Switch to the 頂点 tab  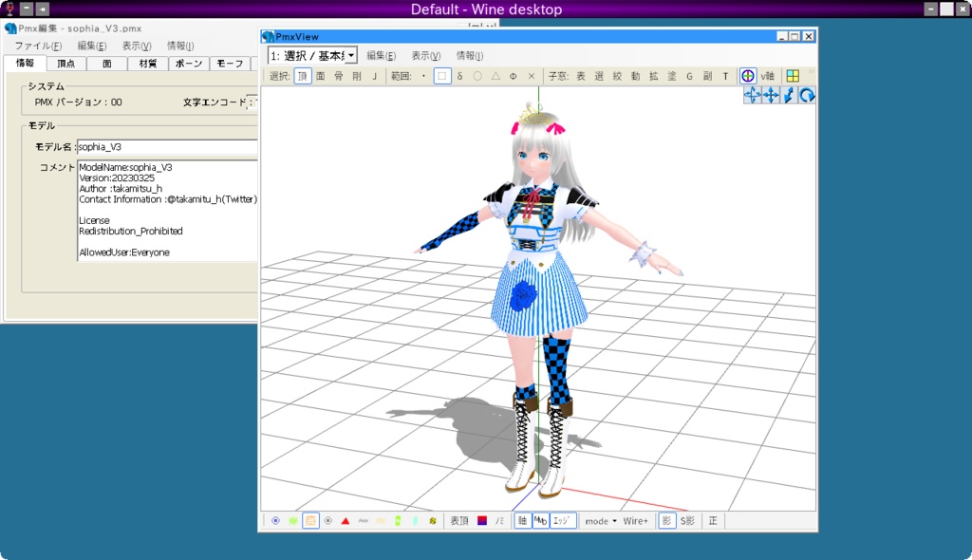tap(65, 64)
